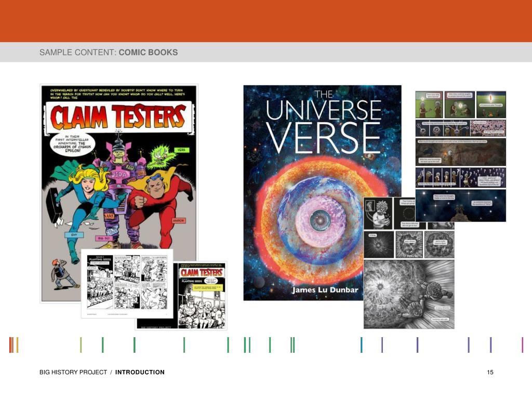Click 'BIG HISTORY PROJECT' footer text
Screen dimensions: 532x399
coord(73,372)
